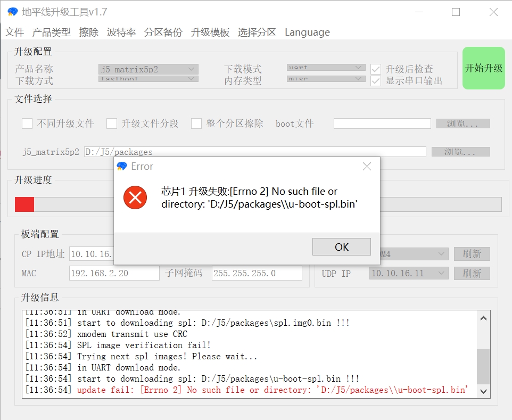This screenshot has width=512, height=420.
Task: Click the app logo in Error dialog title
Action: 122,167
